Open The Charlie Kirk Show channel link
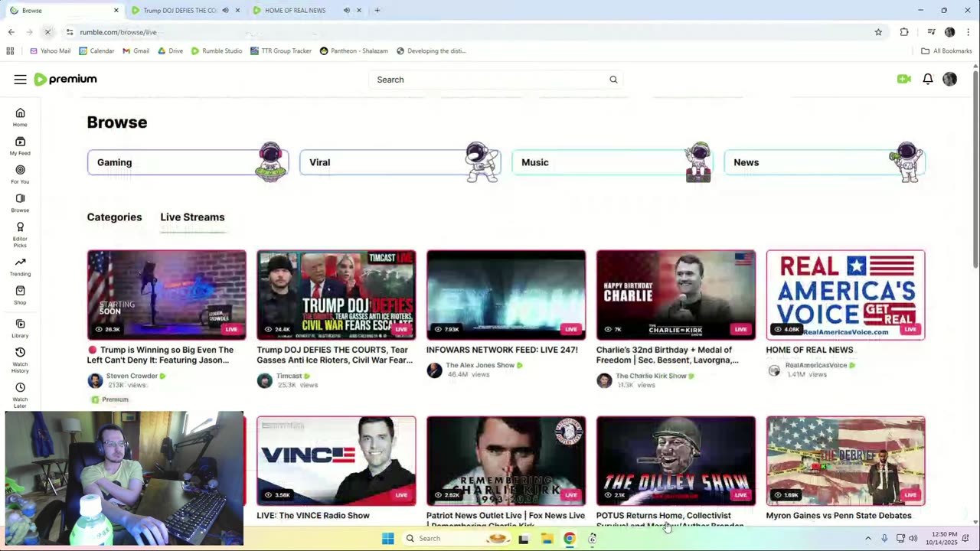Image resolution: width=980 pixels, height=551 pixels. click(651, 376)
